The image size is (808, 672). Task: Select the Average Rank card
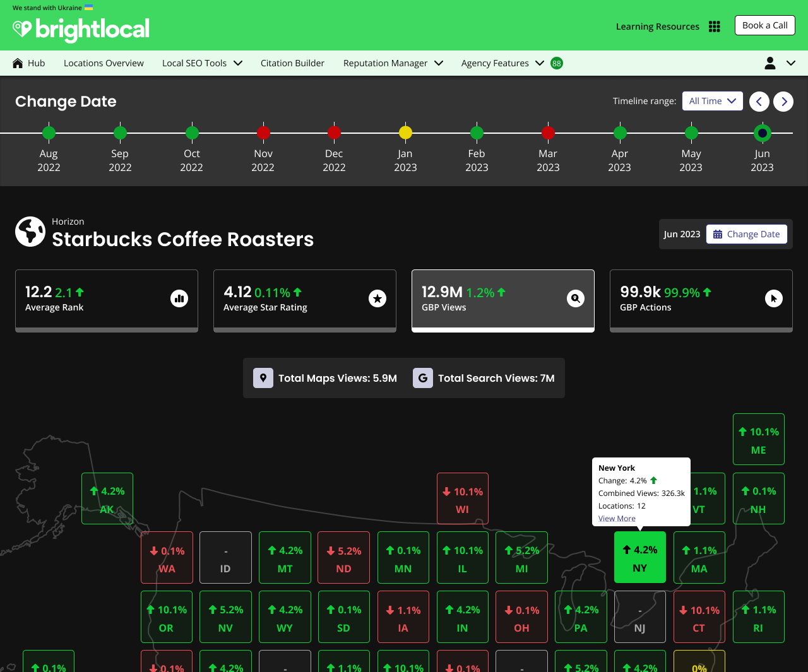[x=107, y=300]
